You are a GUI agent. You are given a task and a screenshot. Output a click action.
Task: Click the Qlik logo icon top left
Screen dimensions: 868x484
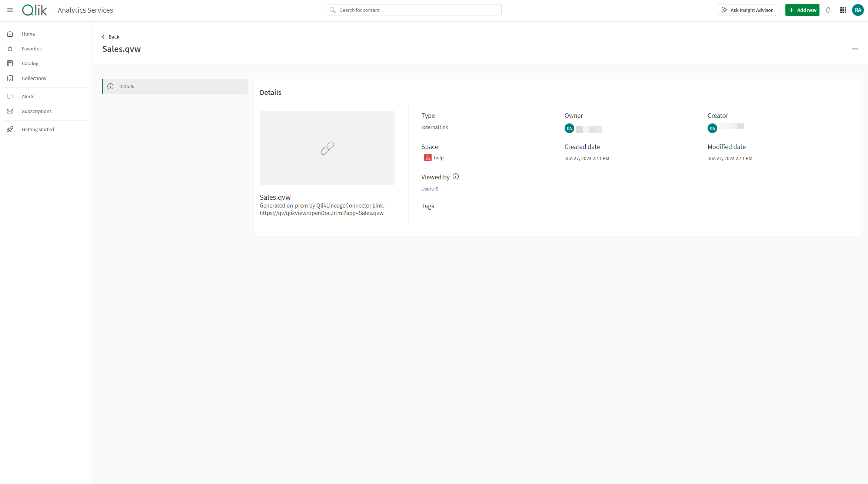[x=34, y=10]
